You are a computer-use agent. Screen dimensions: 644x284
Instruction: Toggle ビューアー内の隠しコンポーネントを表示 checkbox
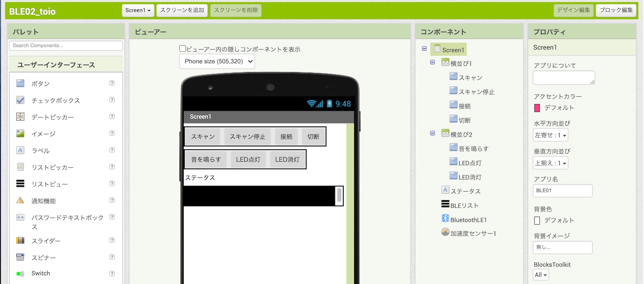[x=183, y=49]
